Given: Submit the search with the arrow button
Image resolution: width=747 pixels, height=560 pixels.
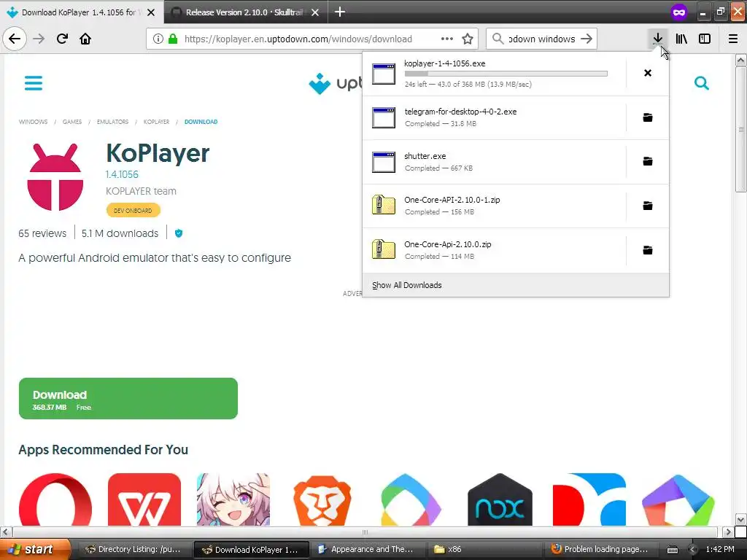Looking at the screenshot, I should click(x=587, y=39).
